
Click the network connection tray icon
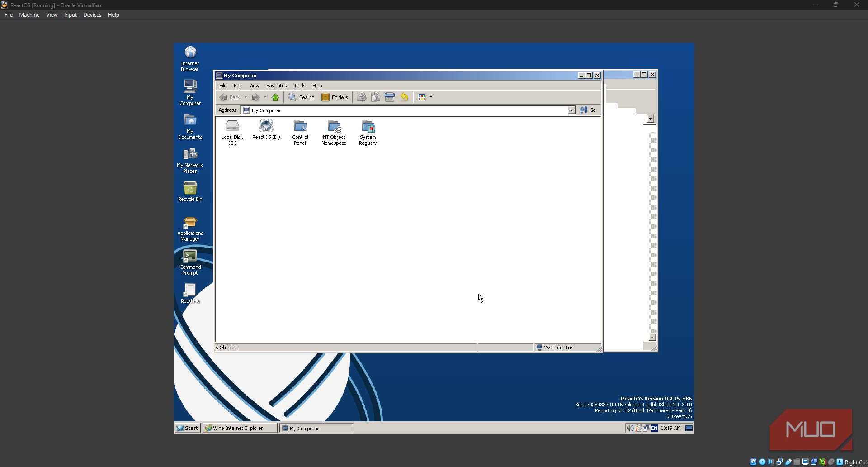(646, 428)
